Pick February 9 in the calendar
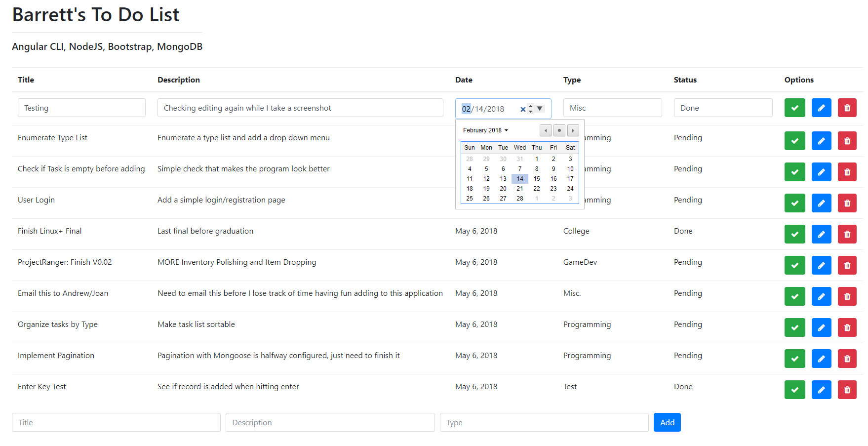 [x=553, y=169]
